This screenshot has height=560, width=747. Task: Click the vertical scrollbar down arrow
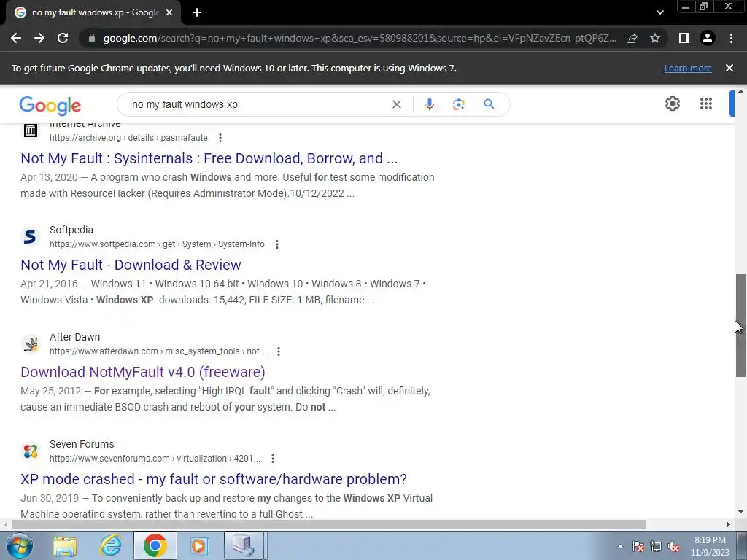741,513
